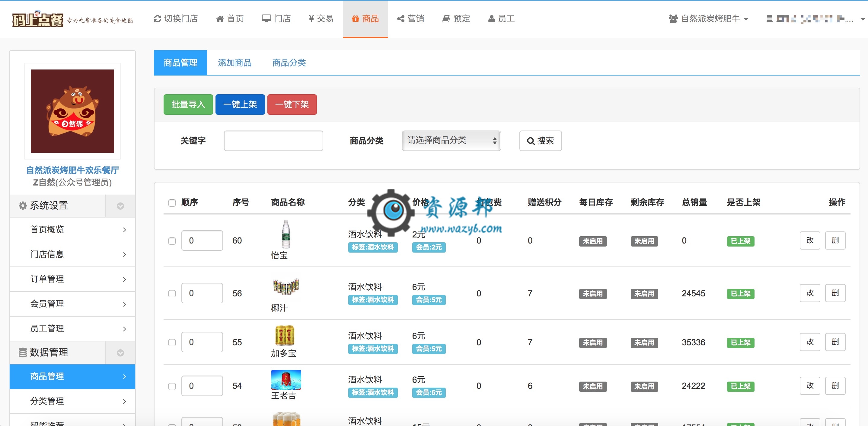Expand the 订单管理 sidebar chevron
The image size is (868, 426).
tap(124, 279)
